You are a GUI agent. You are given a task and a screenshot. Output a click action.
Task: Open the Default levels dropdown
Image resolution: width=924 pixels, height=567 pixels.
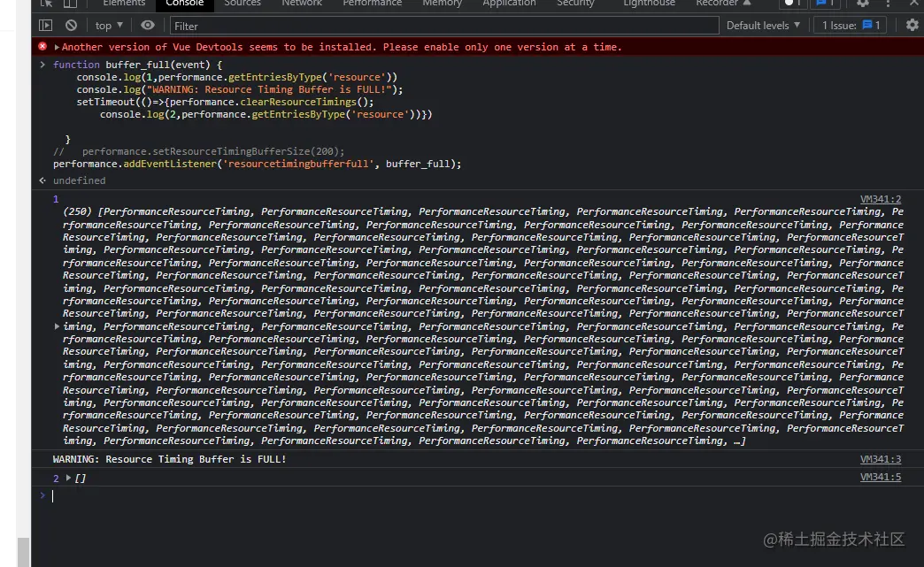(x=763, y=26)
